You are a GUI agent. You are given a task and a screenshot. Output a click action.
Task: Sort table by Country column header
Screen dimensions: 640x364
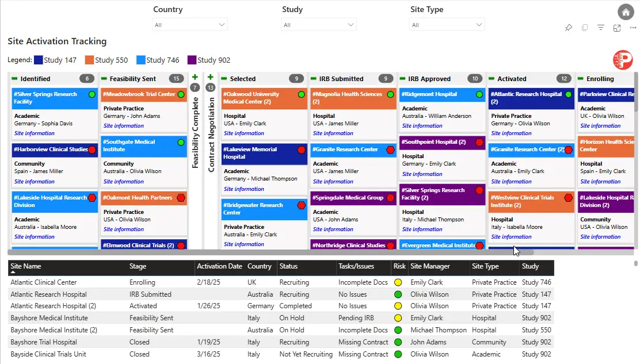[x=259, y=266]
